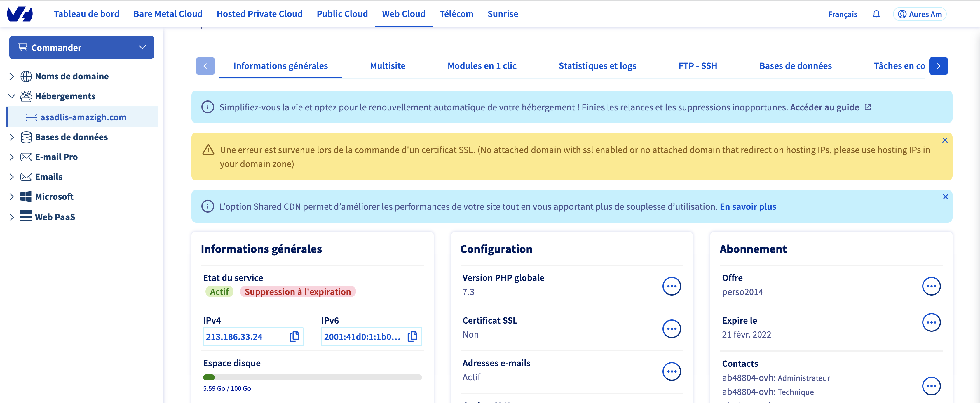Copy the IPv4 address
The width and height of the screenshot is (980, 403).
[x=294, y=336]
